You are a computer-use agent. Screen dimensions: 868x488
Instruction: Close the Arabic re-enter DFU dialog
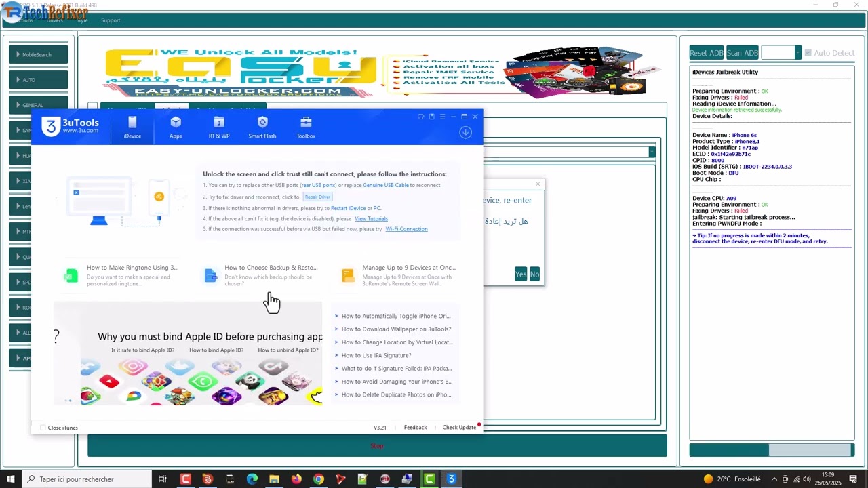538,184
